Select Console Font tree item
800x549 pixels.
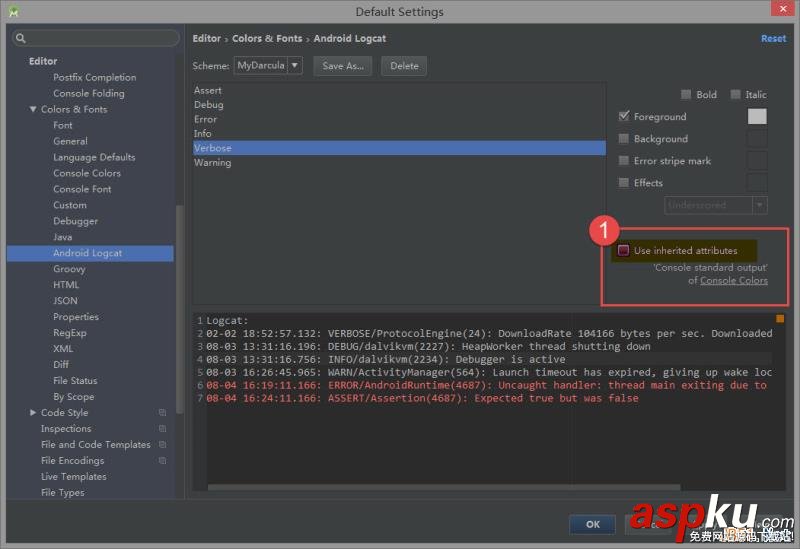point(82,189)
